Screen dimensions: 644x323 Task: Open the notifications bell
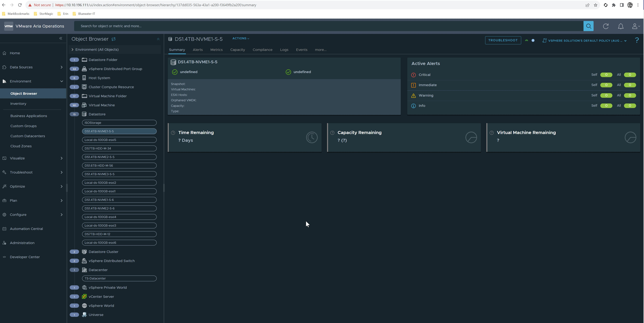pyautogui.click(x=620, y=26)
